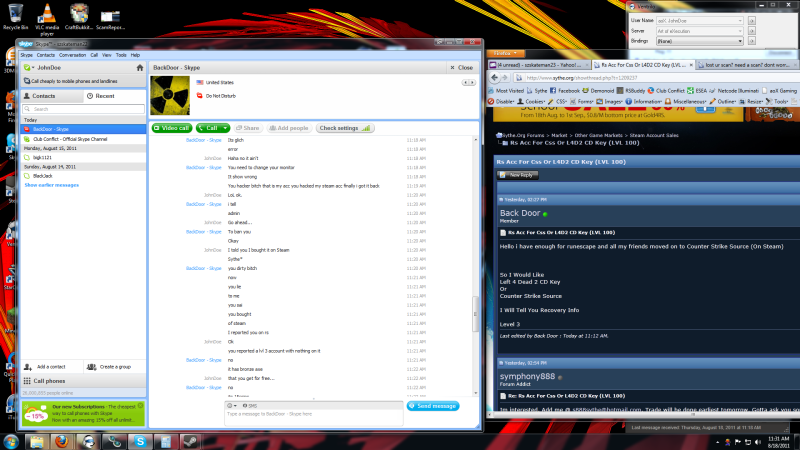The width and height of the screenshot is (800, 450).
Task: Open the Tools menu in Skype
Action: click(x=121, y=55)
